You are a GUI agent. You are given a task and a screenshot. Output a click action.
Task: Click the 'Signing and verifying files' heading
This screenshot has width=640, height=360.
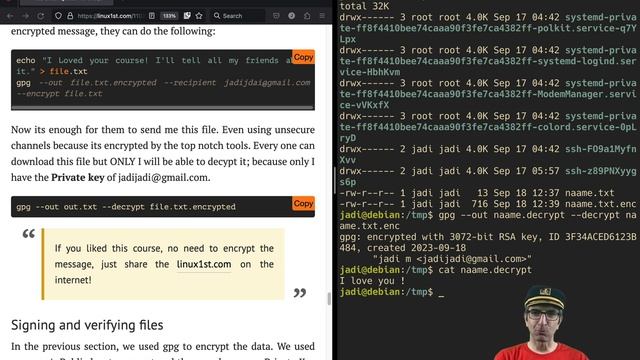(x=87, y=325)
